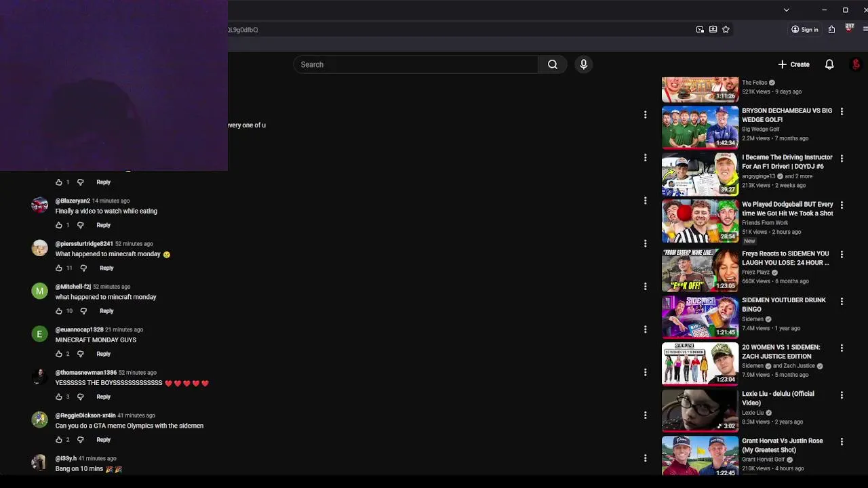
Task: Dislike @ReggieDickson-xr4in's comment
Action: click(80, 440)
